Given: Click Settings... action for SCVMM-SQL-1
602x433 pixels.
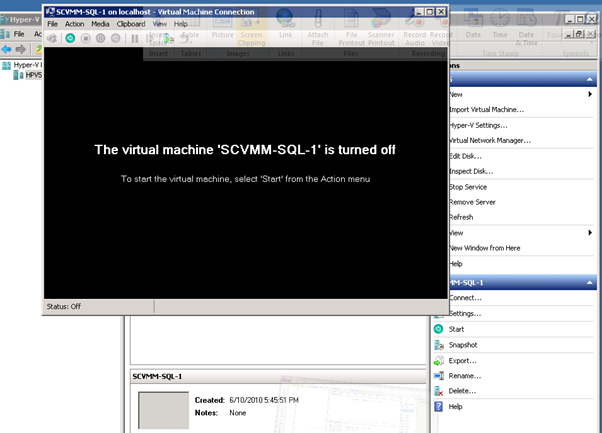Looking at the screenshot, I should pyautogui.click(x=465, y=314).
